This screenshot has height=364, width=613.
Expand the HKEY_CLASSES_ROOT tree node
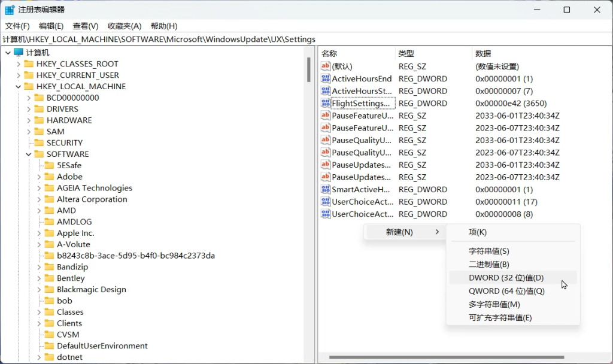tap(19, 64)
